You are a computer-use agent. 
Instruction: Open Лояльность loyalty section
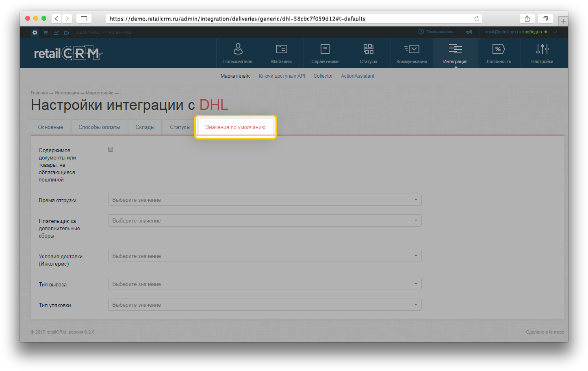[499, 53]
